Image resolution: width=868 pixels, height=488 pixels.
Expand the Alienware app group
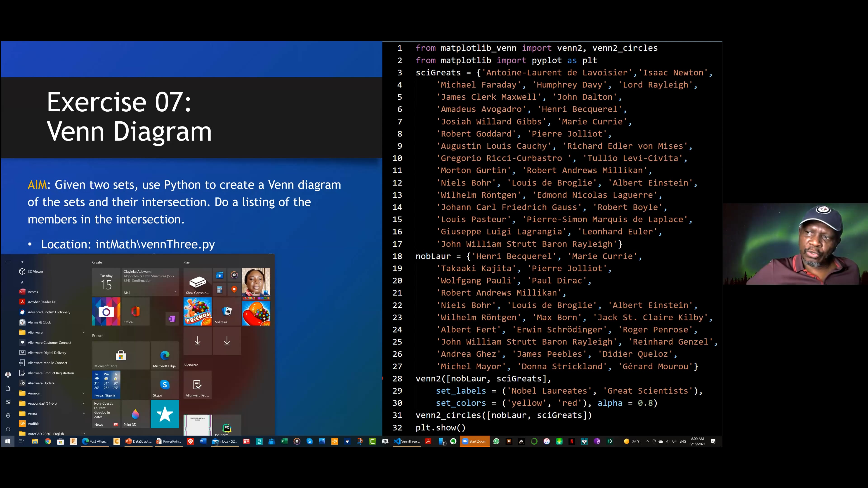click(x=84, y=332)
